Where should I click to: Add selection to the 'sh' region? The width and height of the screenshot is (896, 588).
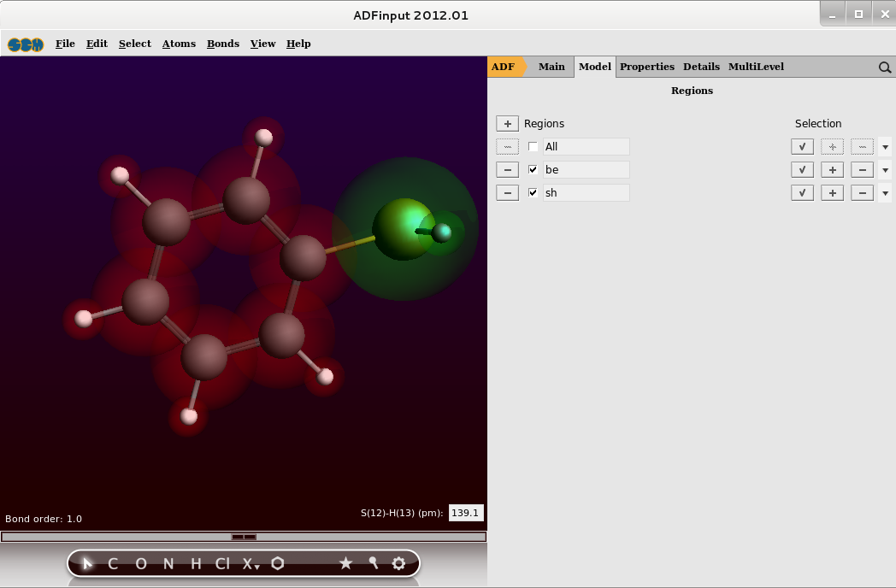[832, 193]
